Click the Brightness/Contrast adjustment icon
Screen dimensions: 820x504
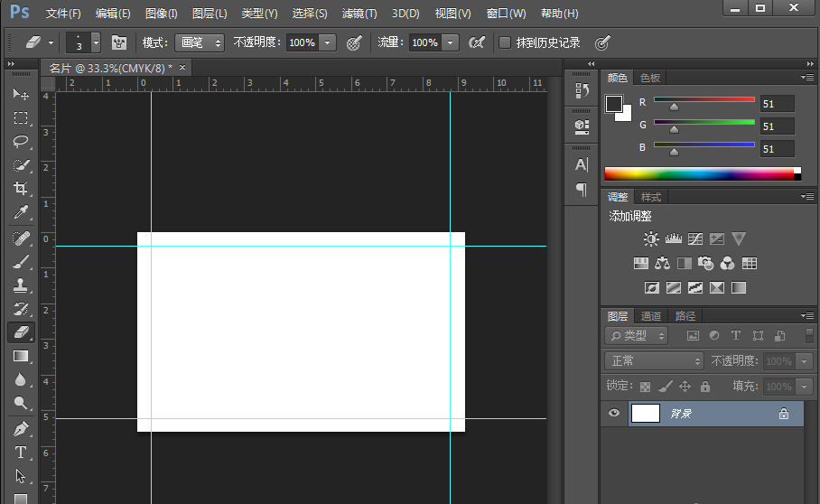pyautogui.click(x=651, y=239)
